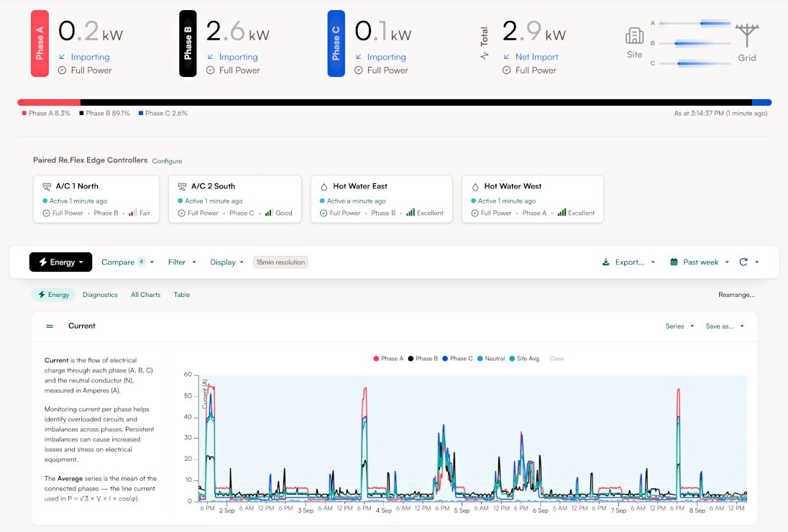Click the A/C 2 South air conditioner icon
Image resolution: width=788 pixels, height=532 pixels.
pos(183,186)
